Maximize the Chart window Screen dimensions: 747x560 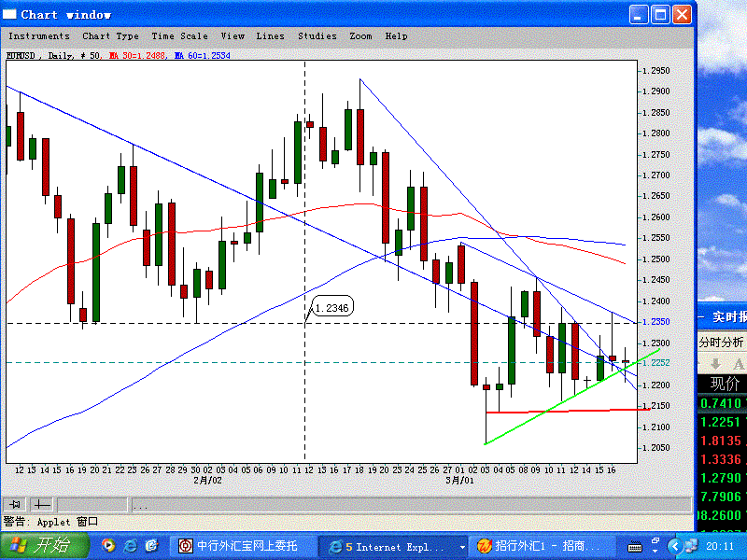point(660,15)
